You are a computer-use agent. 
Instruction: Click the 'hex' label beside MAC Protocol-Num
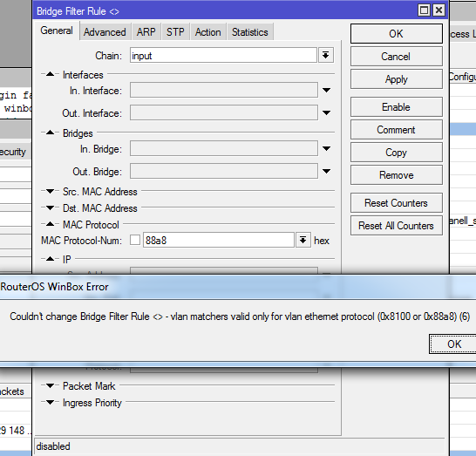pyautogui.click(x=322, y=241)
